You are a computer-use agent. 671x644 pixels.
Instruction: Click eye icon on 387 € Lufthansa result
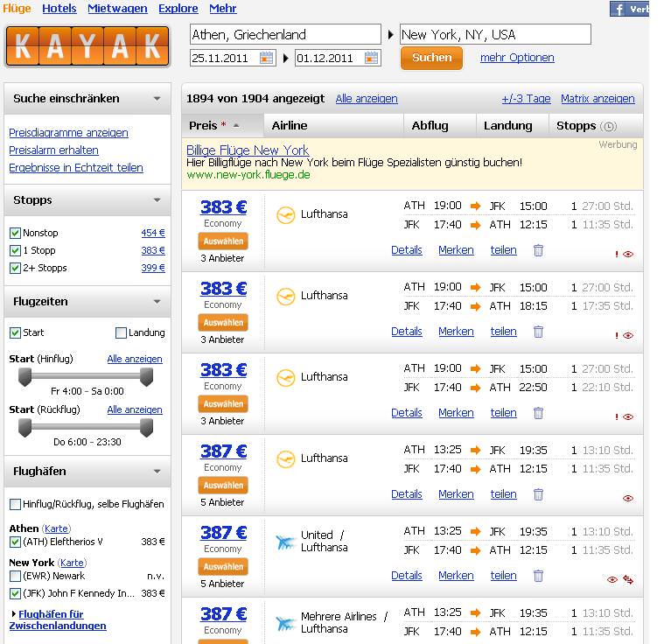[x=628, y=498]
